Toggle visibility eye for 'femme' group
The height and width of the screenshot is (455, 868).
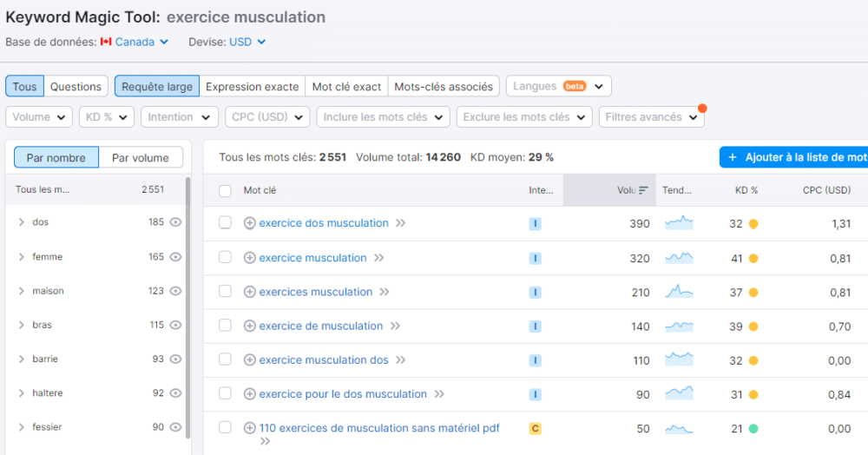pyautogui.click(x=175, y=257)
